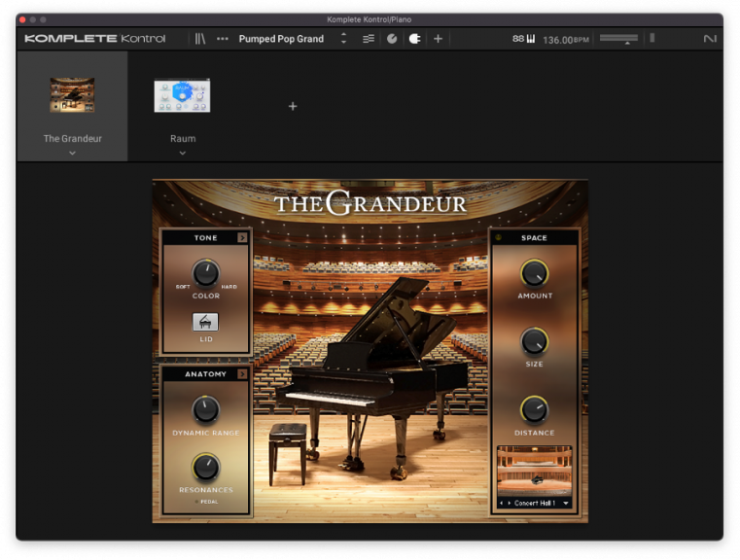This screenshot has width=740, height=560.
Task: Adjust the master volume slider
Action: pyautogui.click(x=618, y=39)
